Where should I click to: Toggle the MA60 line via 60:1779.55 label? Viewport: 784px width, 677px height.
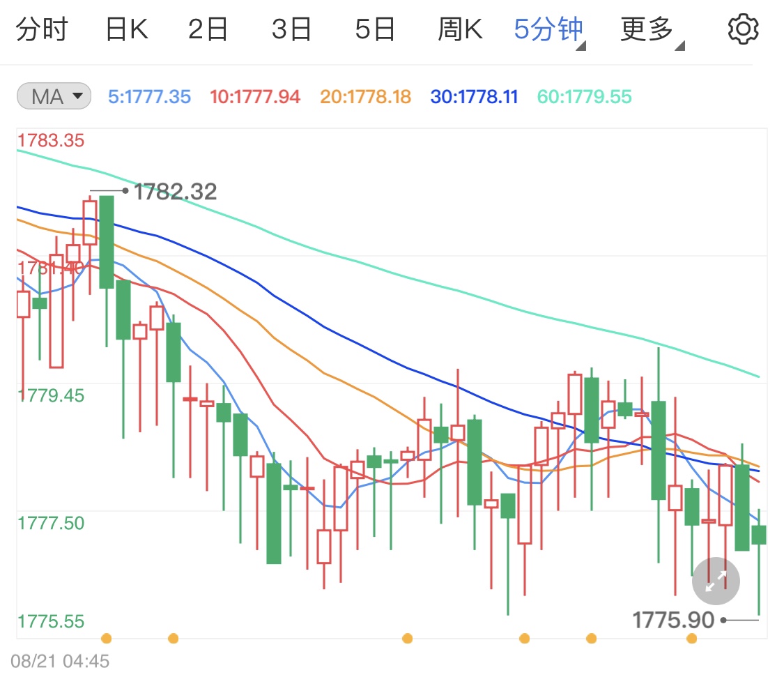[585, 96]
